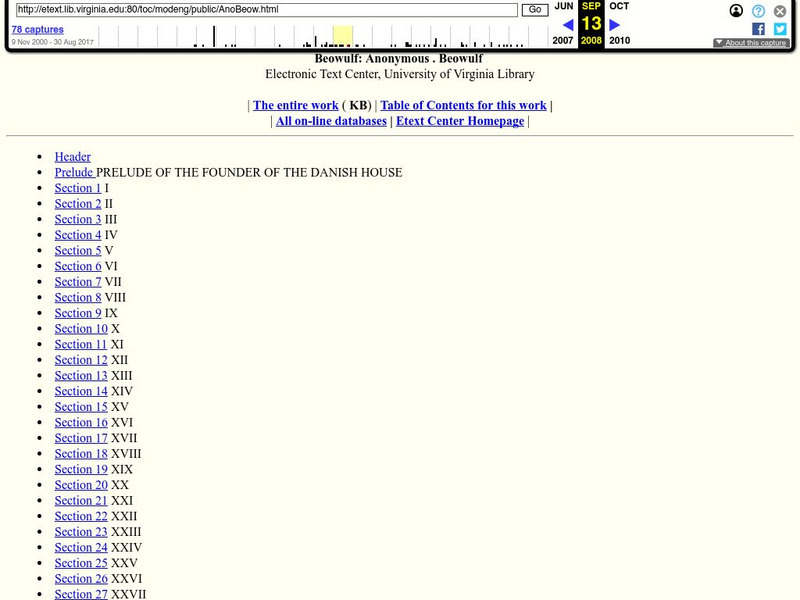Open the Section 2 link
Image resolution: width=800 pixels, height=600 pixels.
[x=78, y=204]
